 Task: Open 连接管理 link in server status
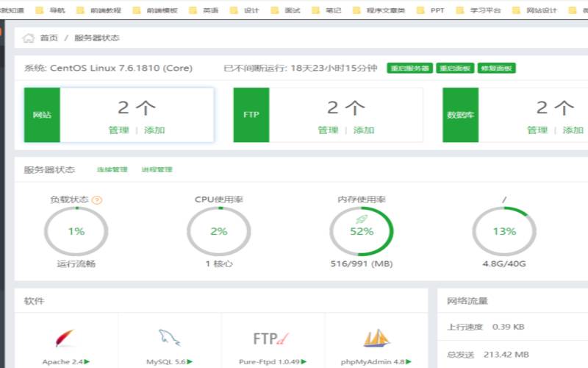[112, 170]
